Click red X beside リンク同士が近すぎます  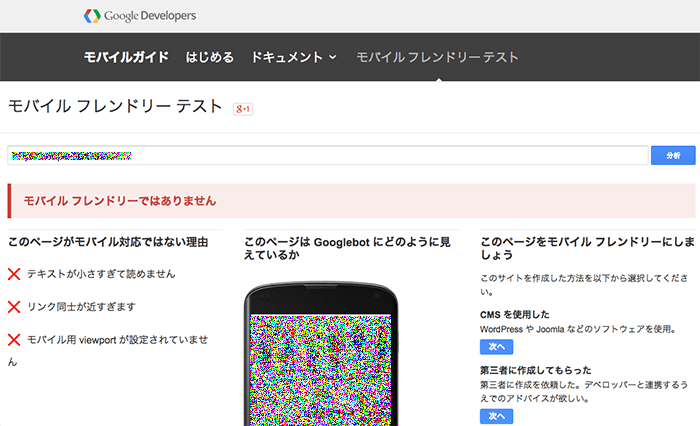tap(14, 307)
